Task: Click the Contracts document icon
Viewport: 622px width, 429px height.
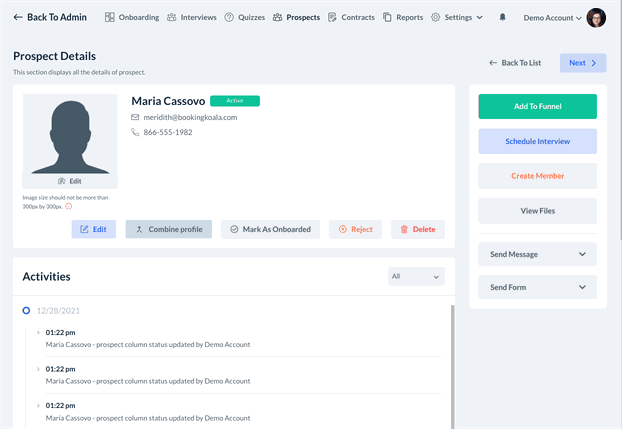Action: (332, 17)
